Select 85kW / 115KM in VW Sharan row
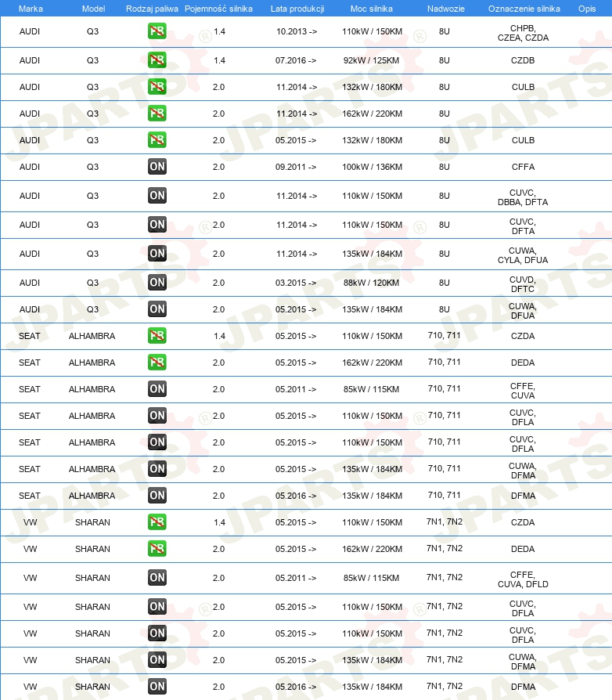Screen dimensions: 612x700 (371, 578)
